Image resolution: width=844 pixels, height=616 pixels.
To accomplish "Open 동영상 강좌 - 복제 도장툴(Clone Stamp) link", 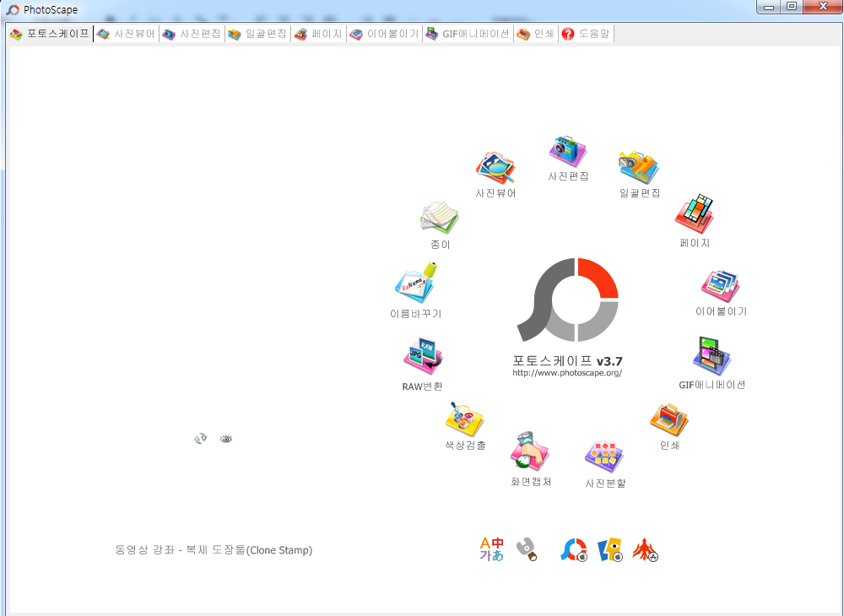I will click(214, 550).
